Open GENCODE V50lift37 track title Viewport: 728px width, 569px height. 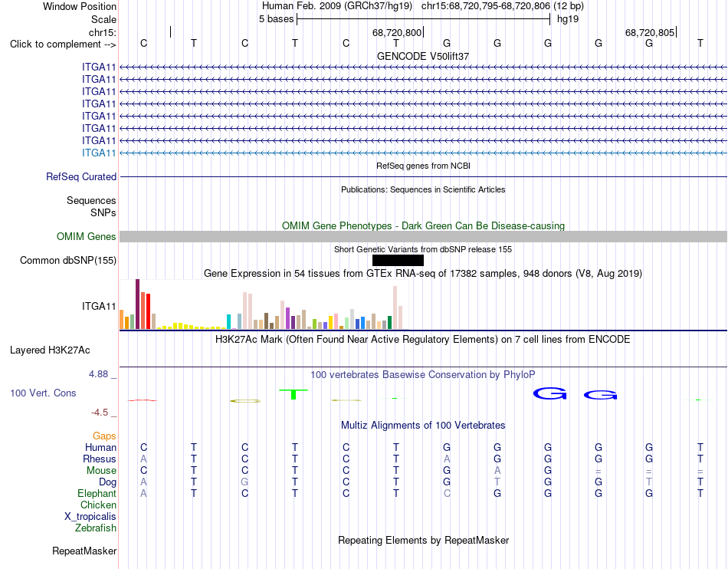[x=423, y=56]
